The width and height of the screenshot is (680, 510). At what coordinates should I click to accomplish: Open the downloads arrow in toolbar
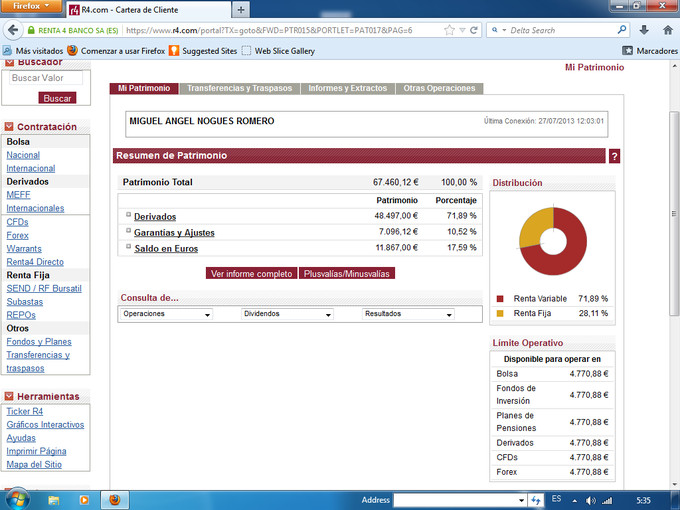643,30
